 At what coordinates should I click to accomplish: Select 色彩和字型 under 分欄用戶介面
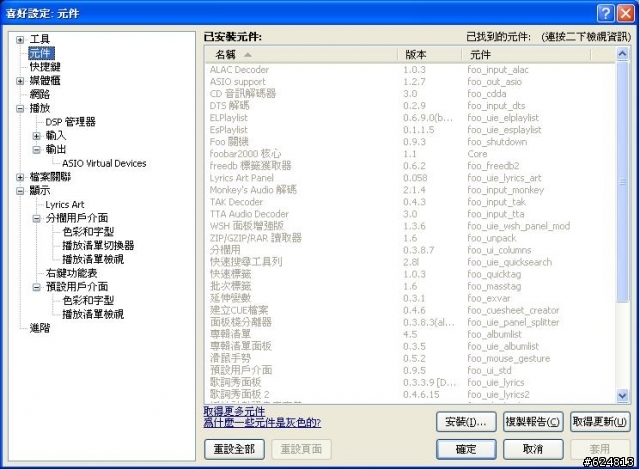tap(88, 232)
